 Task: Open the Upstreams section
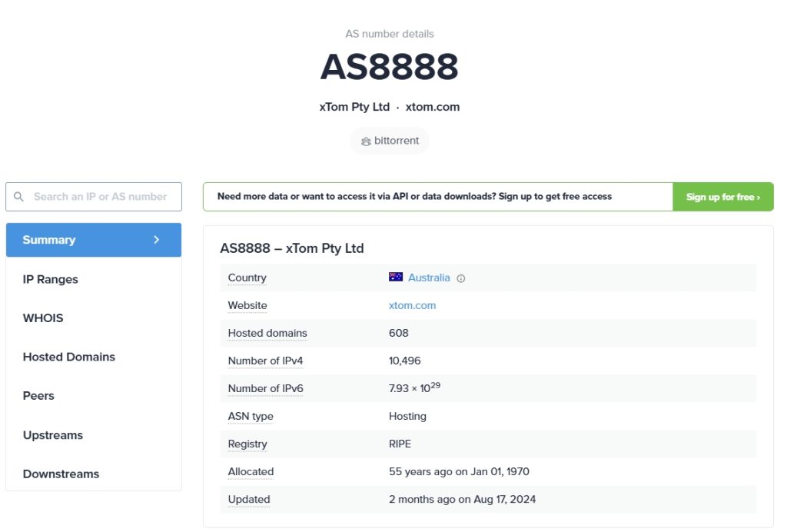tap(94, 435)
